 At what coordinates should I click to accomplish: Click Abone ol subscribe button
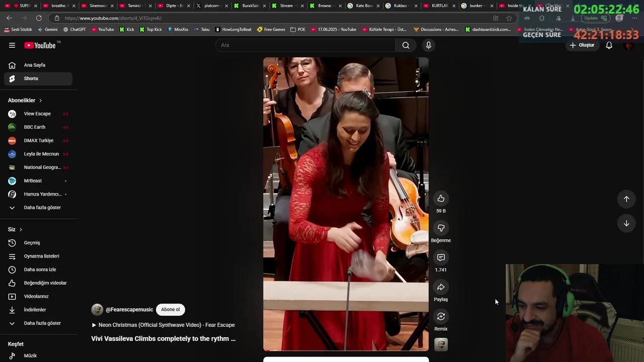point(170,310)
